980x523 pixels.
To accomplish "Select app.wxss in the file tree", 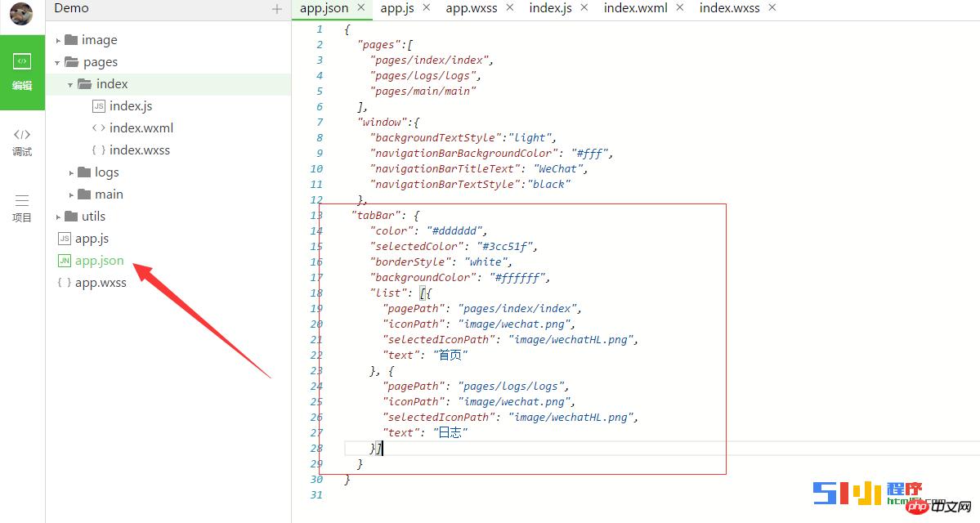I will tap(101, 283).
